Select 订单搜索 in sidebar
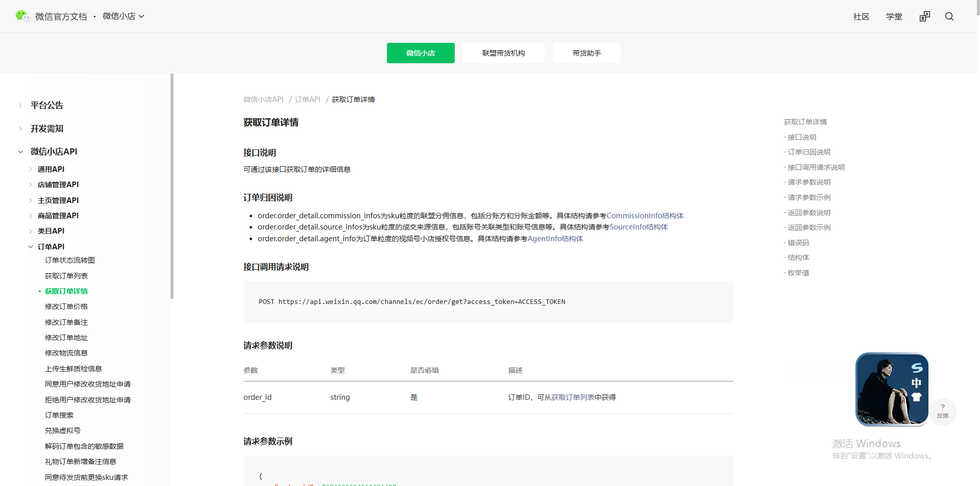This screenshot has width=980, height=486. pyautogui.click(x=59, y=415)
